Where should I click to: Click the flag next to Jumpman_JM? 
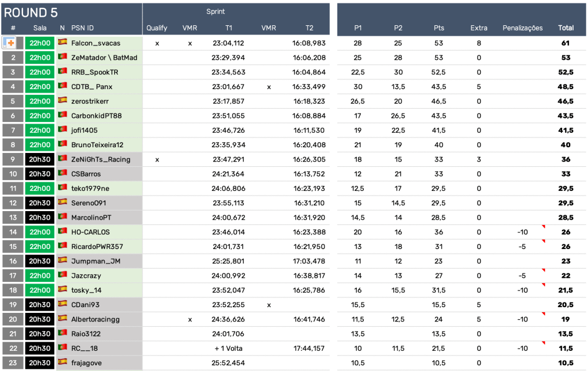[x=63, y=261]
